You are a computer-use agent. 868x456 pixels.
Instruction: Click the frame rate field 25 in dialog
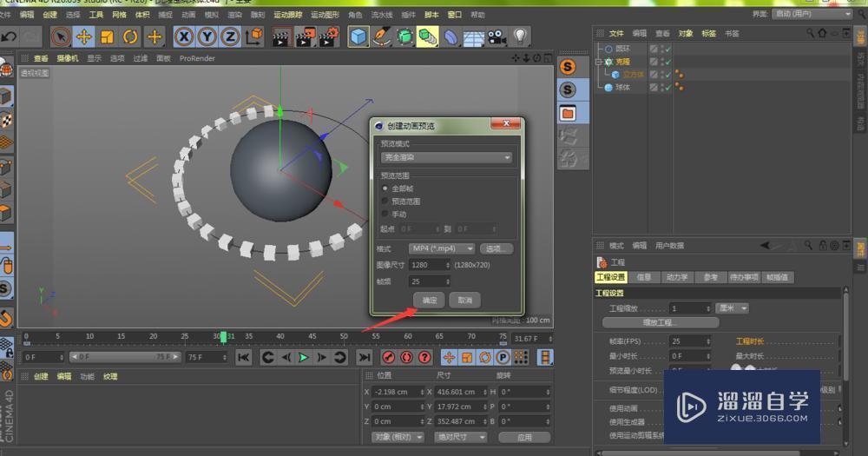[x=429, y=281]
